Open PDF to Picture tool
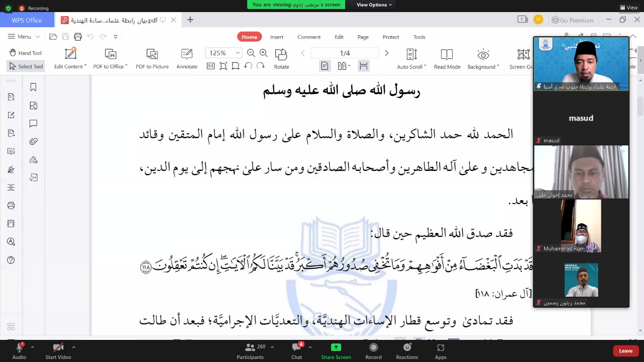Viewport: 644px width, 362px height. (x=152, y=59)
